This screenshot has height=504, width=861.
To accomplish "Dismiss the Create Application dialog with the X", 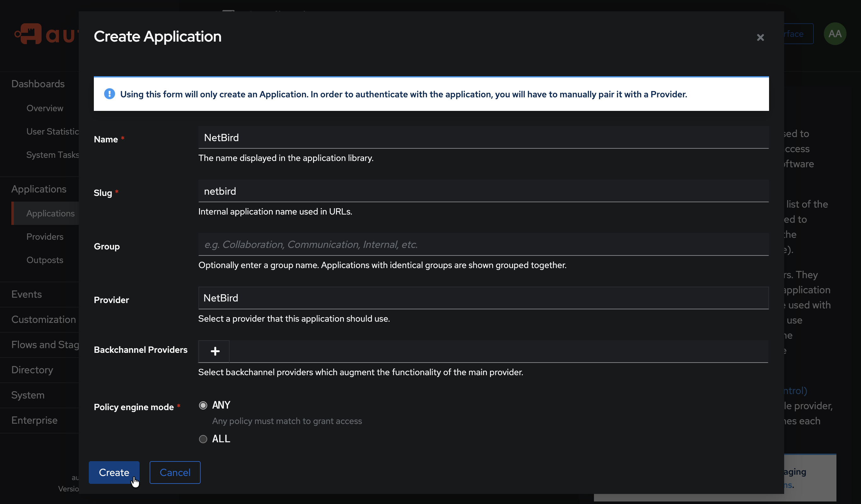I will [x=760, y=37].
